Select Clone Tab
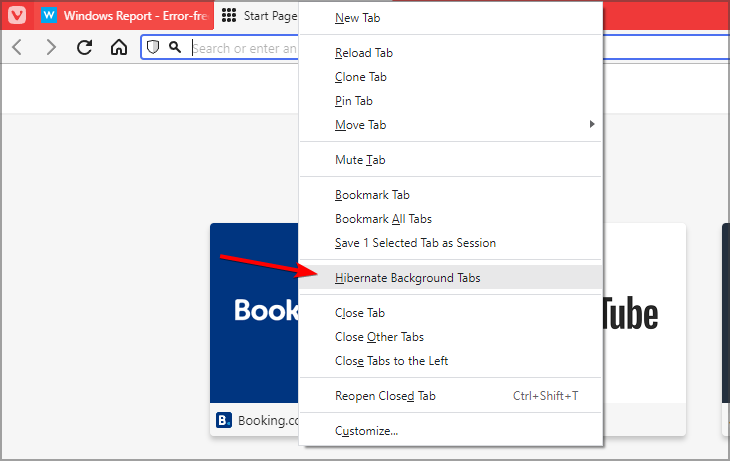This screenshot has height=461, width=730. pyautogui.click(x=451, y=77)
